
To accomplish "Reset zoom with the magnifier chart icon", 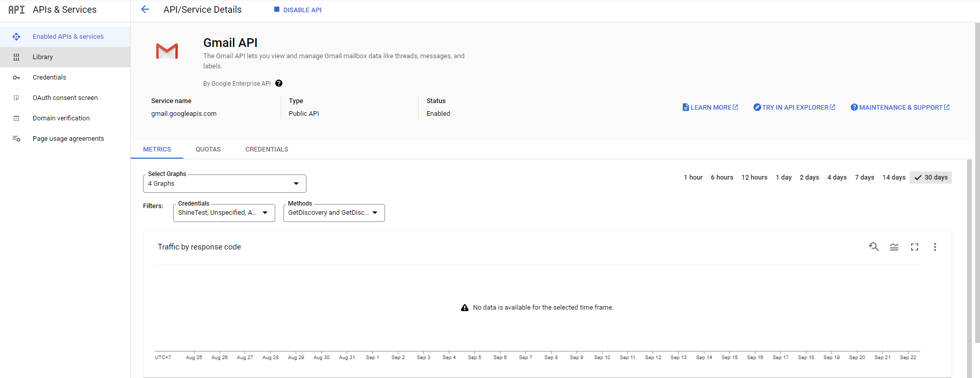I will [x=874, y=247].
